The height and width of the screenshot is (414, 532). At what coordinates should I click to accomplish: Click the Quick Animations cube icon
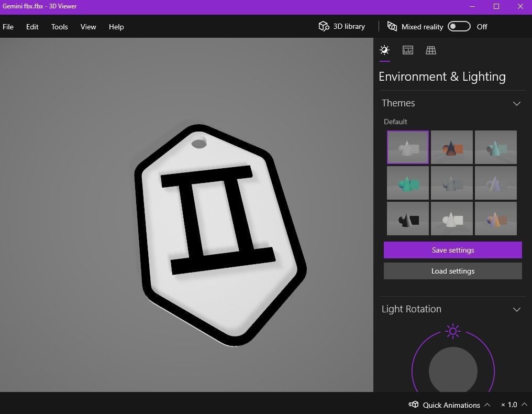413,405
